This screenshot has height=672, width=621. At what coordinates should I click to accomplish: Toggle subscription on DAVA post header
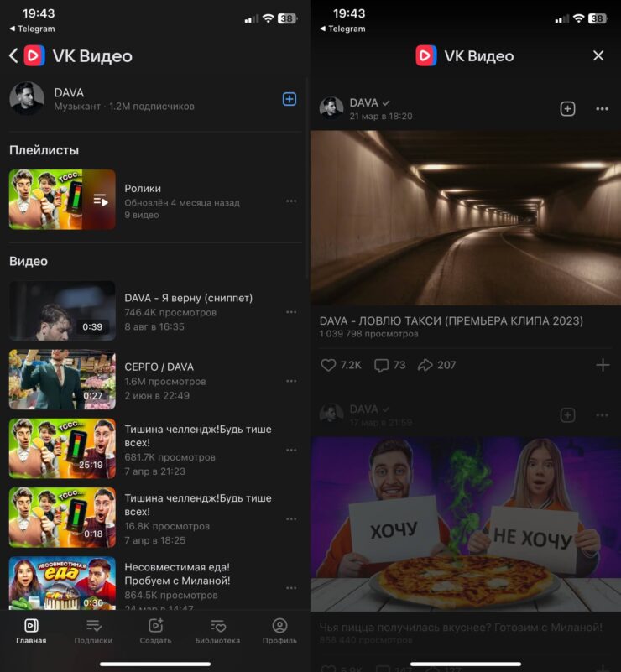pyautogui.click(x=567, y=109)
